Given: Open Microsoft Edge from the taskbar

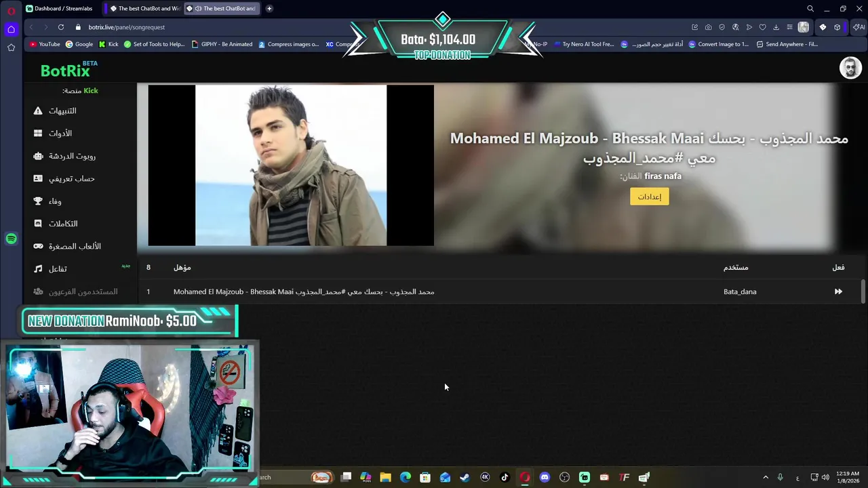Looking at the screenshot, I should [x=406, y=477].
